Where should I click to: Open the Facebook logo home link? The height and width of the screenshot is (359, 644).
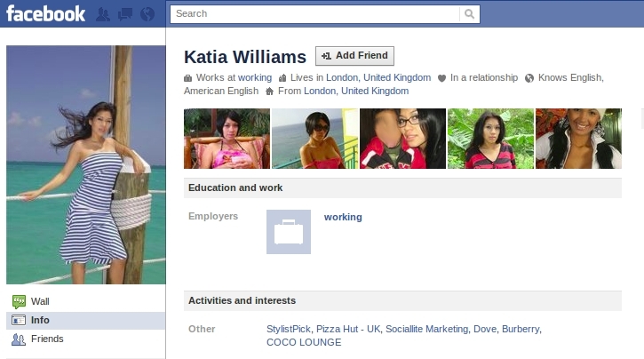[45, 13]
